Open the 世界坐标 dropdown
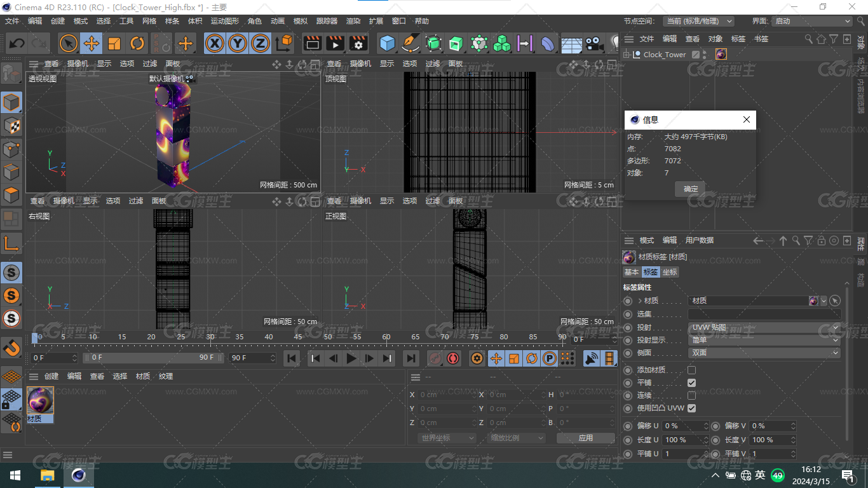Screen dimensions: 868x488 pyautogui.click(x=447, y=438)
